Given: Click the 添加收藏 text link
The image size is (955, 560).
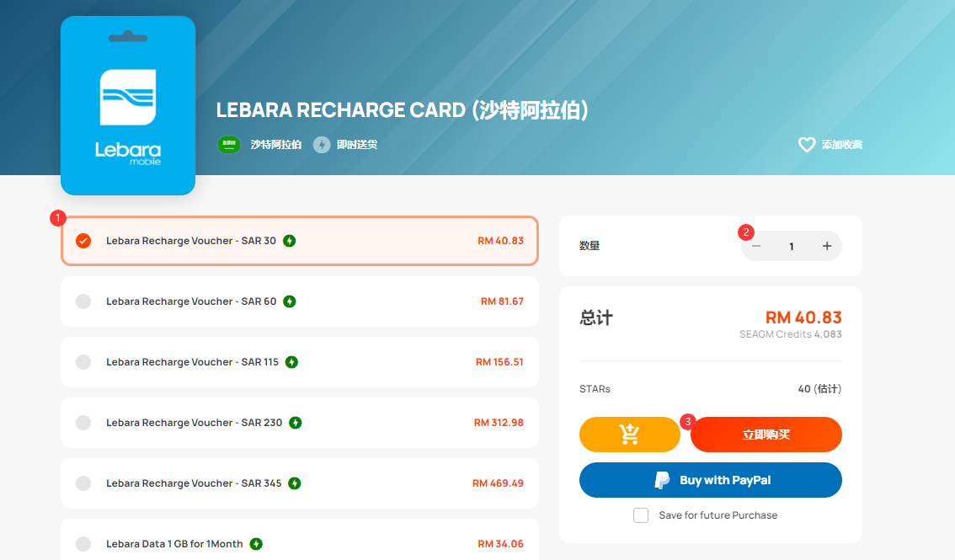Looking at the screenshot, I should (x=842, y=145).
